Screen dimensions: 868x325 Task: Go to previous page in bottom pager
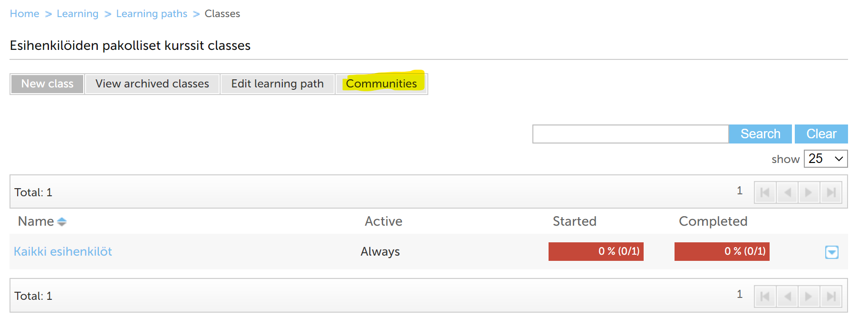787,296
